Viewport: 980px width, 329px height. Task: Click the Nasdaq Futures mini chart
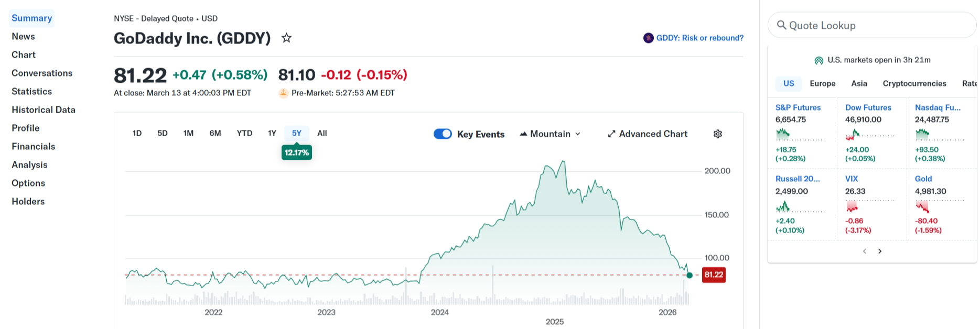tap(940, 135)
